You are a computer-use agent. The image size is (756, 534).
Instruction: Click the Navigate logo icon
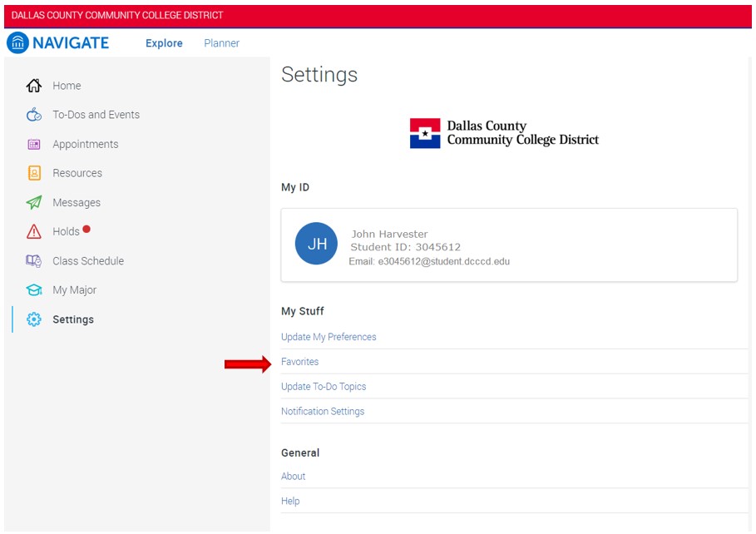[x=17, y=43]
